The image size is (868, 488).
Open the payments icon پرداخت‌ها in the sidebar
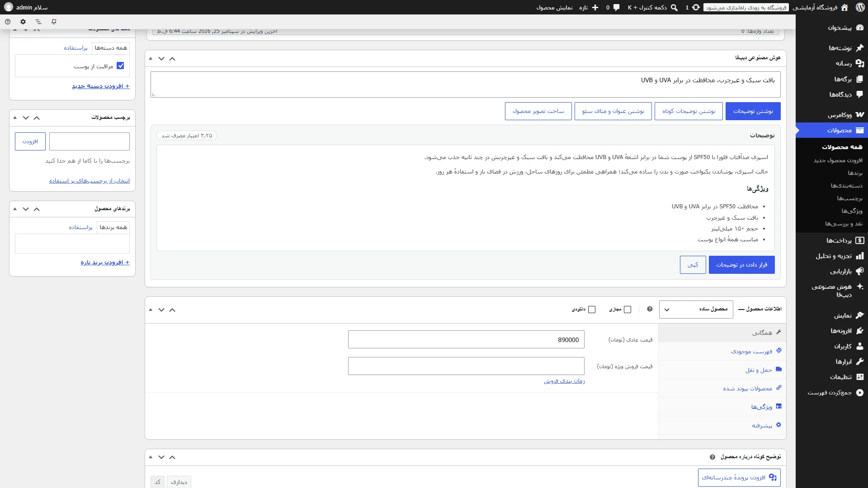click(860, 240)
